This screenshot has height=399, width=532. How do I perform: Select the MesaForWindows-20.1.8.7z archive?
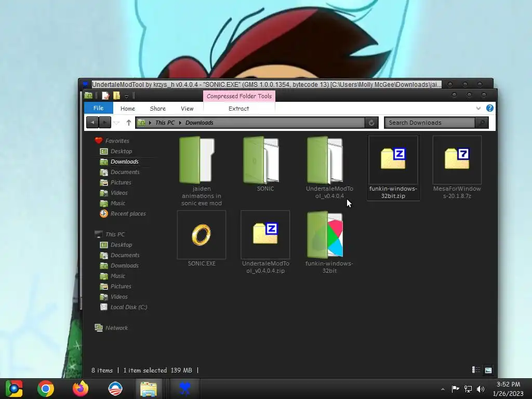(457, 168)
